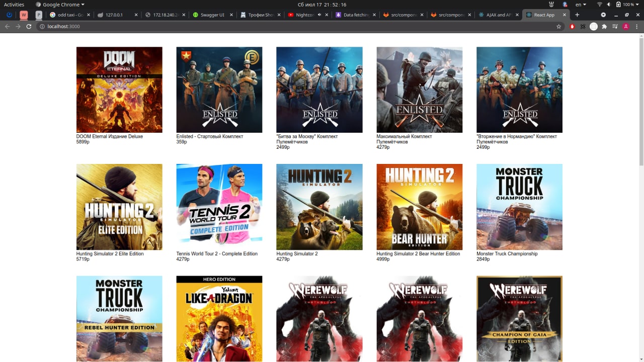Click title Monster Truck Championship
The image size is (644, 362).
[507, 253]
